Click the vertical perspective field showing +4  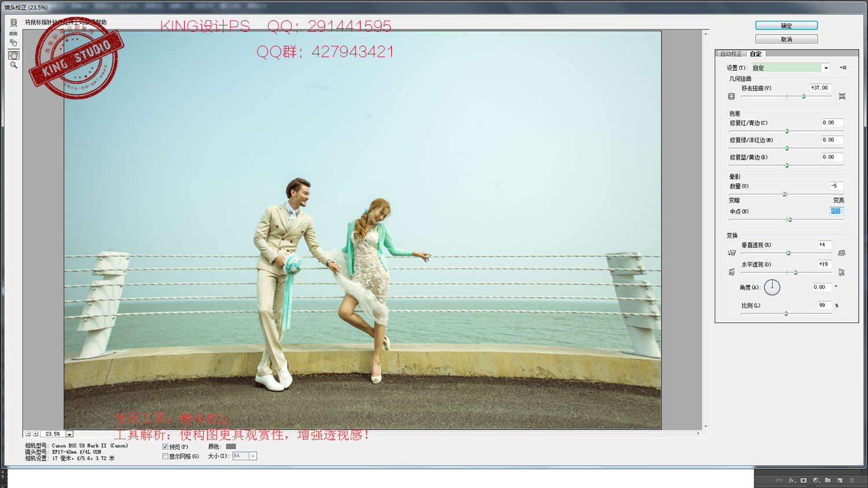(x=824, y=245)
